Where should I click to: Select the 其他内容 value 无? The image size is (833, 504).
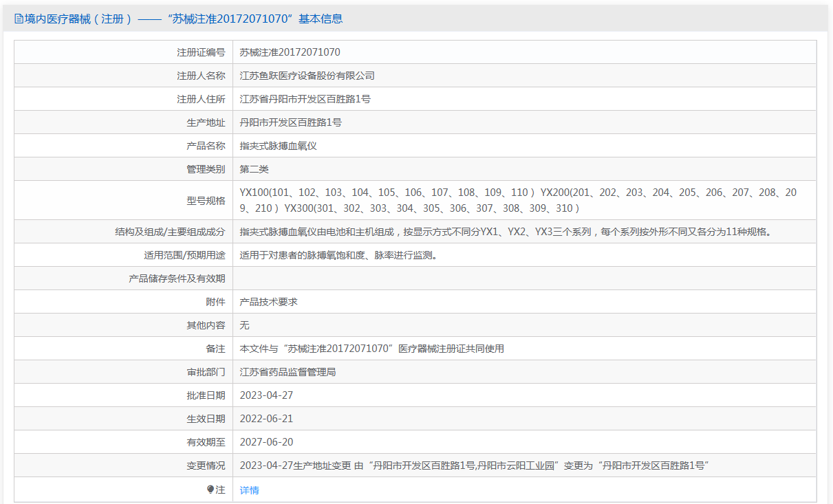tap(244, 325)
